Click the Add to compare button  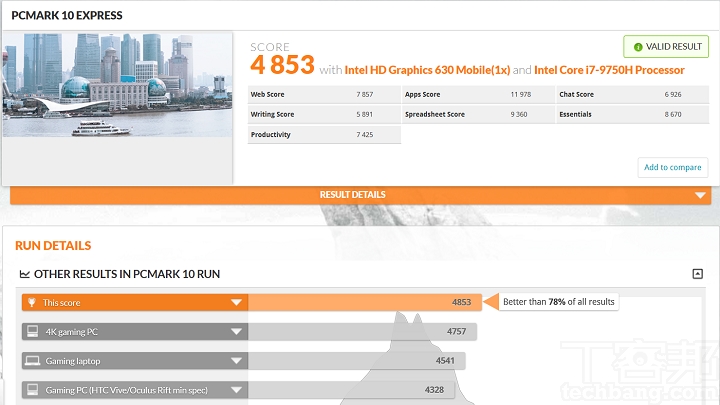pyautogui.click(x=673, y=167)
